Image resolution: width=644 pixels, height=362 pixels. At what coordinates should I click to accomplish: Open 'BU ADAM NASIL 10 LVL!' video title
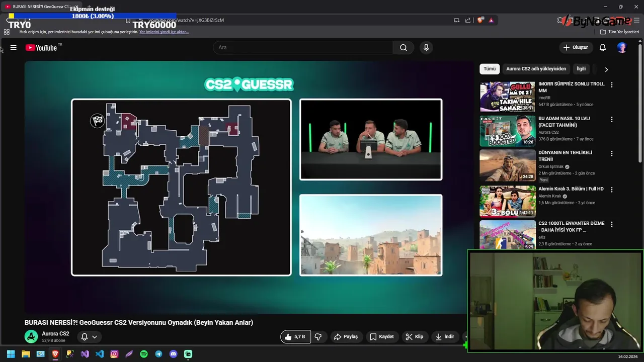click(x=564, y=122)
